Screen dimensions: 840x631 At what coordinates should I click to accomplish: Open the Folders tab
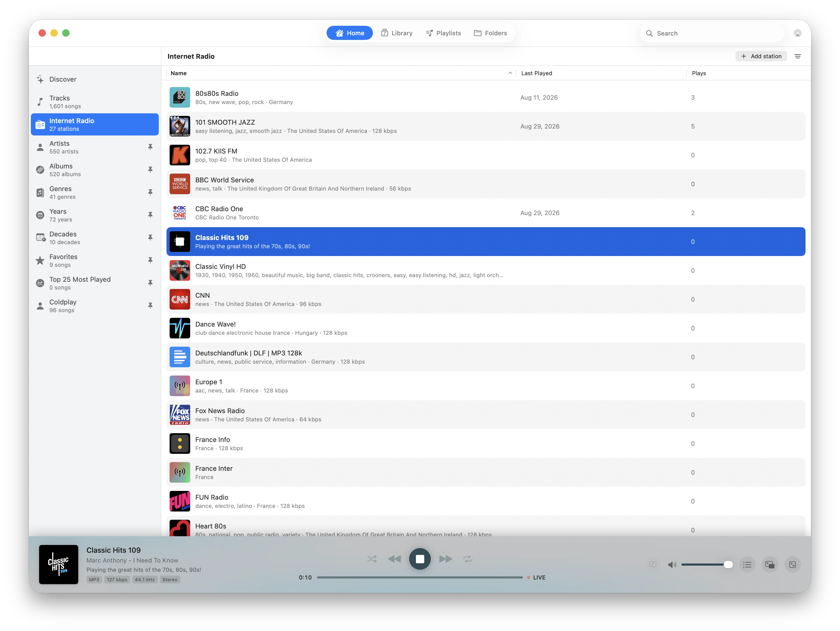490,33
